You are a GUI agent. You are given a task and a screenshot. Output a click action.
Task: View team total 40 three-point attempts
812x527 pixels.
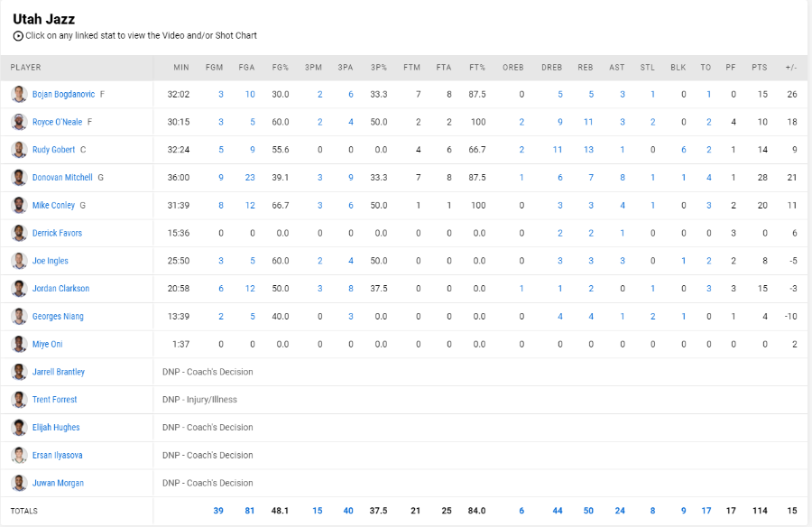click(x=348, y=511)
